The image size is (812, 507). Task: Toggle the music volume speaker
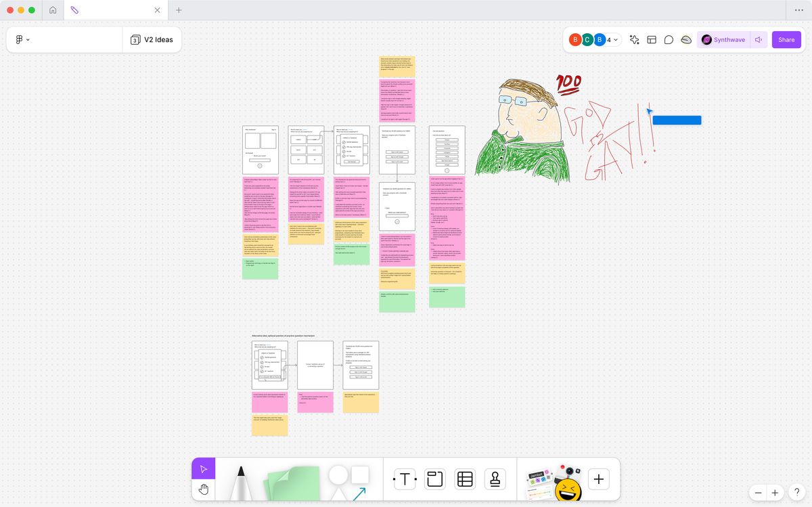click(x=759, y=40)
